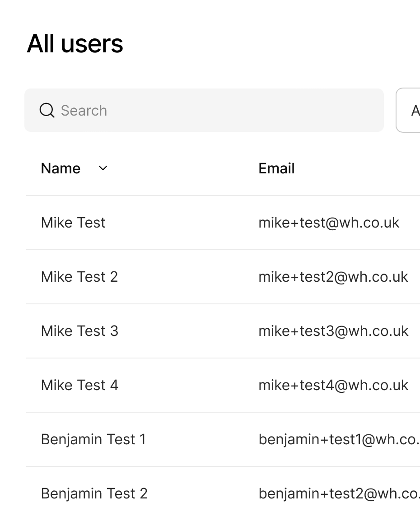Click the All users page heading

(x=75, y=44)
